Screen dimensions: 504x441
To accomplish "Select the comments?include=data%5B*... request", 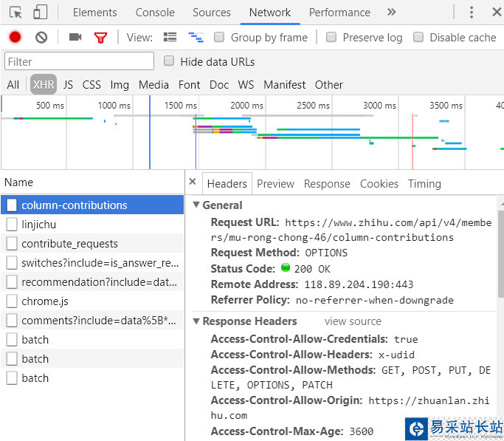I will point(92,321).
